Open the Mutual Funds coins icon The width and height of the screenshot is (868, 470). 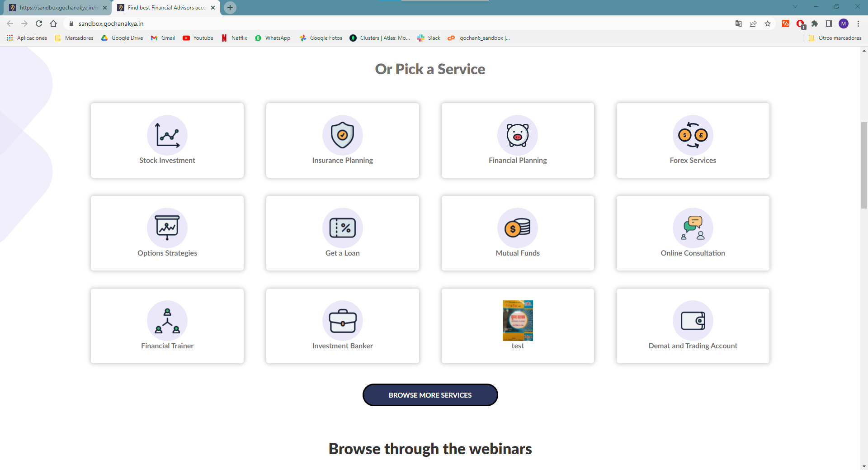[518, 228]
